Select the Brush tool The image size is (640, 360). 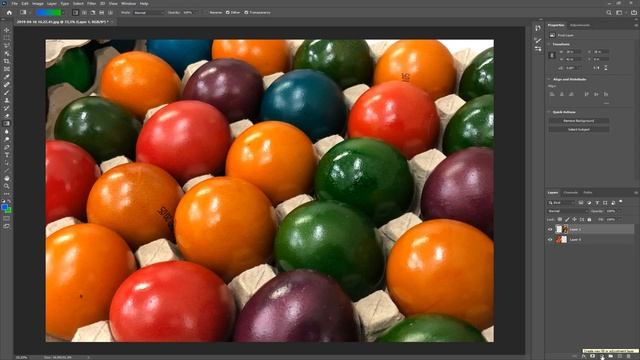coord(7,92)
